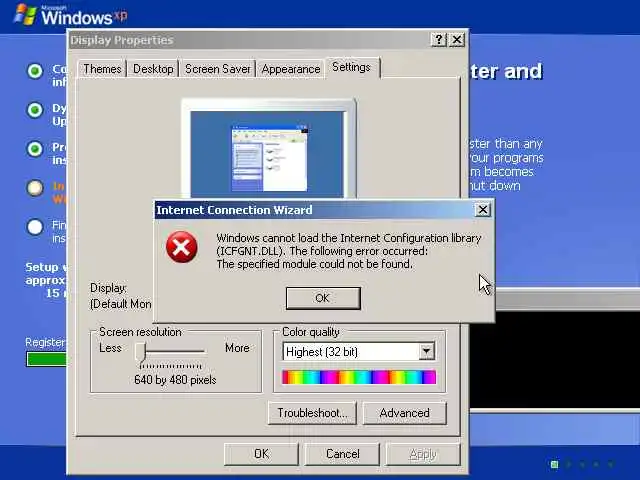Image resolution: width=640 pixels, height=480 pixels.
Task: Click the monitor preview thumbnail
Action: (269, 149)
